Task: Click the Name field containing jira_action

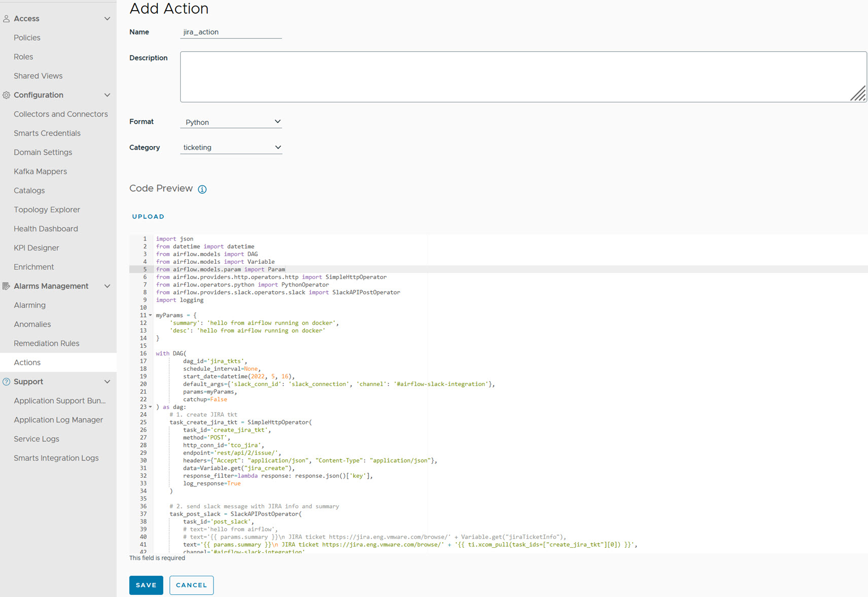Action: coord(231,32)
